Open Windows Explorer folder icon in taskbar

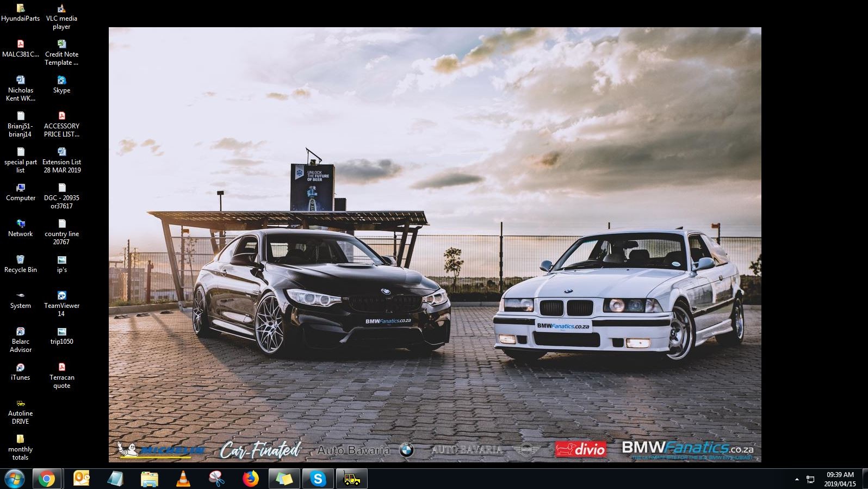149,479
